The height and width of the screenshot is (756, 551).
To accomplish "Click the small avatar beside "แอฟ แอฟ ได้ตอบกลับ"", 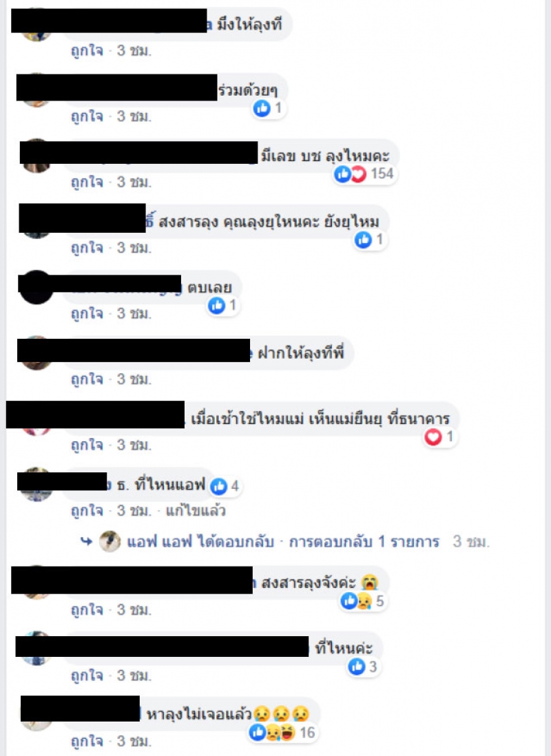I will (x=110, y=541).
